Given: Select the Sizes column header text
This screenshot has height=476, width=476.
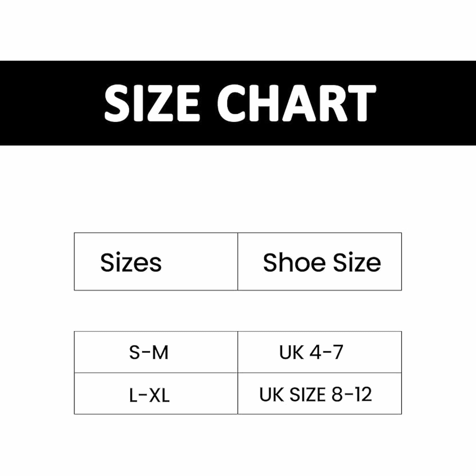Looking at the screenshot, I should (x=131, y=263).
